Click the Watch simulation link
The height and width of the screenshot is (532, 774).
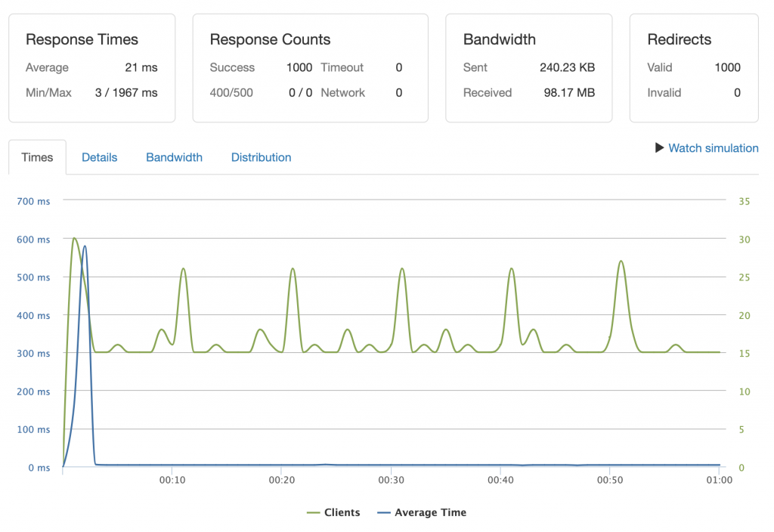pos(714,148)
